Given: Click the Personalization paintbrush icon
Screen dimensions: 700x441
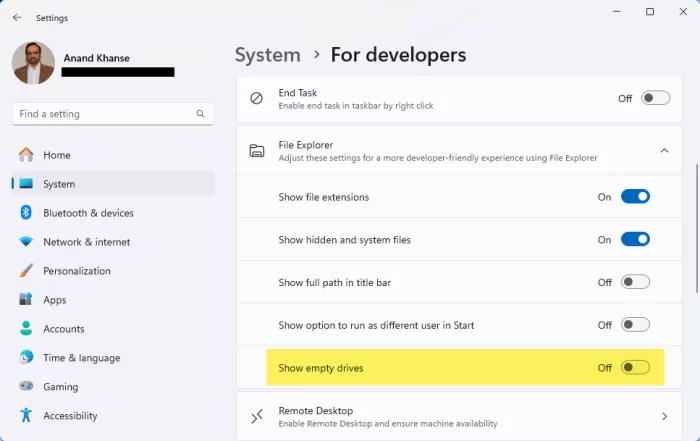Looking at the screenshot, I should coord(26,270).
